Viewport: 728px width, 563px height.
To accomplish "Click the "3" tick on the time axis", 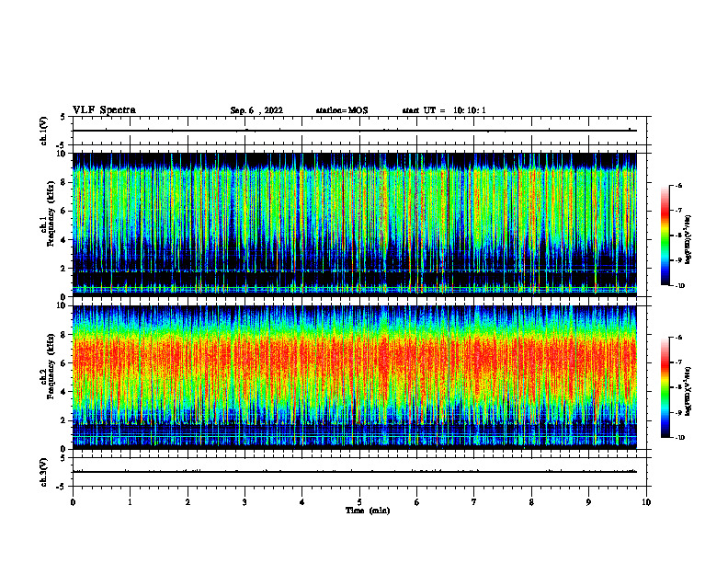I will click(x=245, y=502).
